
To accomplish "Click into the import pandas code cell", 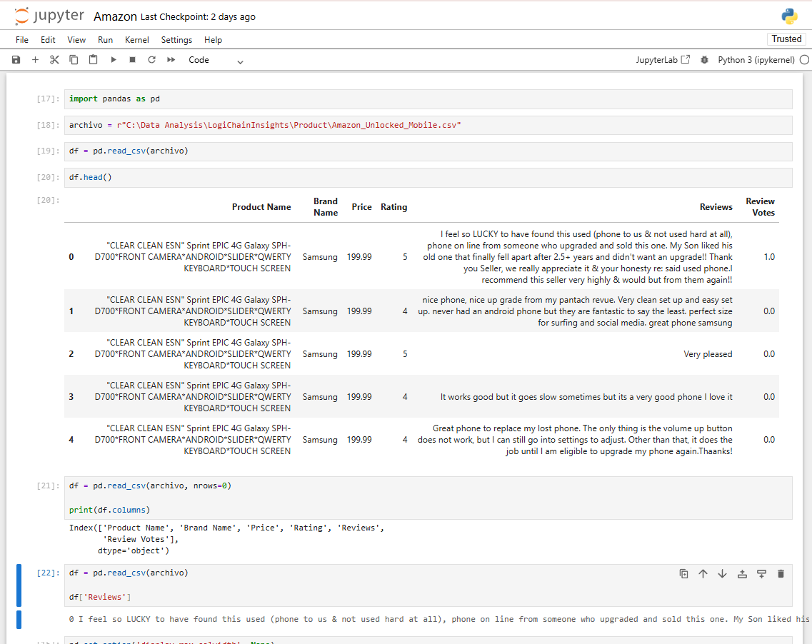I will click(x=428, y=99).
